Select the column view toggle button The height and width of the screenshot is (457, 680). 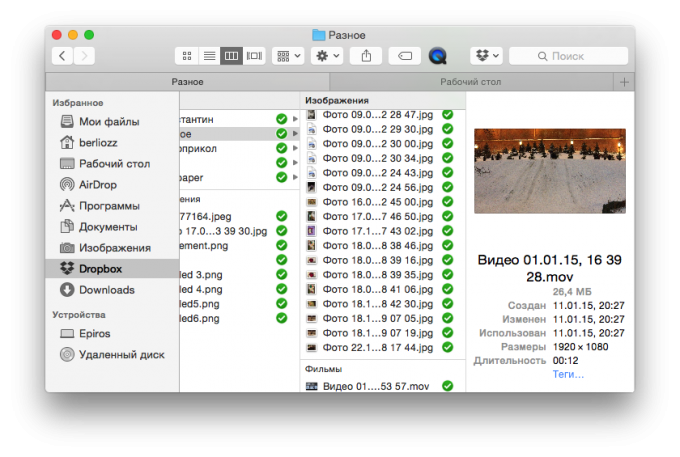click(x=231, y=56)
